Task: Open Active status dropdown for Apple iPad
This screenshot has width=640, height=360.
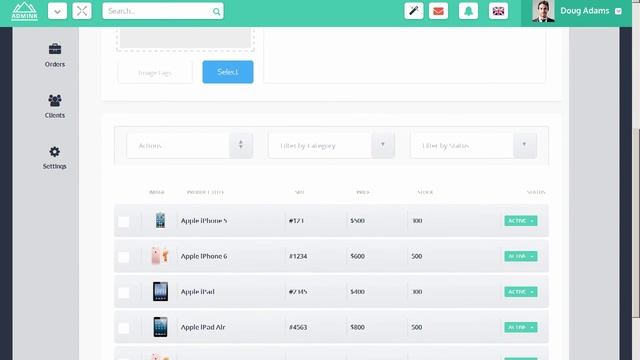Action: (520, 292)
